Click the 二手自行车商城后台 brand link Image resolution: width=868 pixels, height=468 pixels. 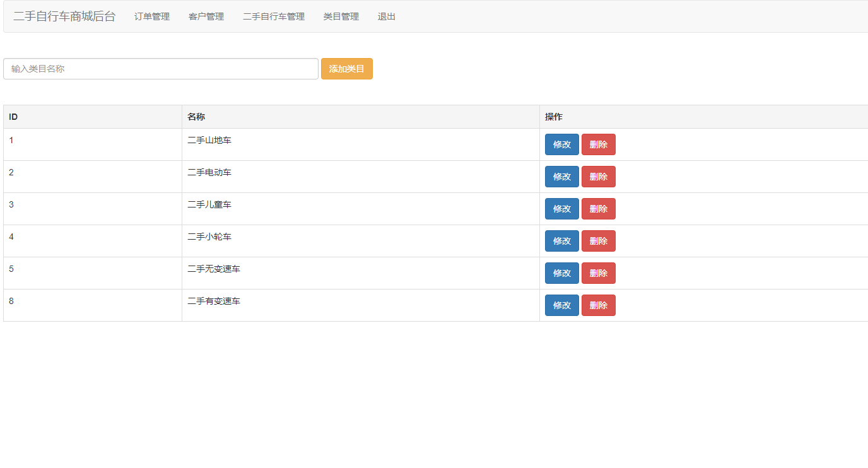(63, 16)
